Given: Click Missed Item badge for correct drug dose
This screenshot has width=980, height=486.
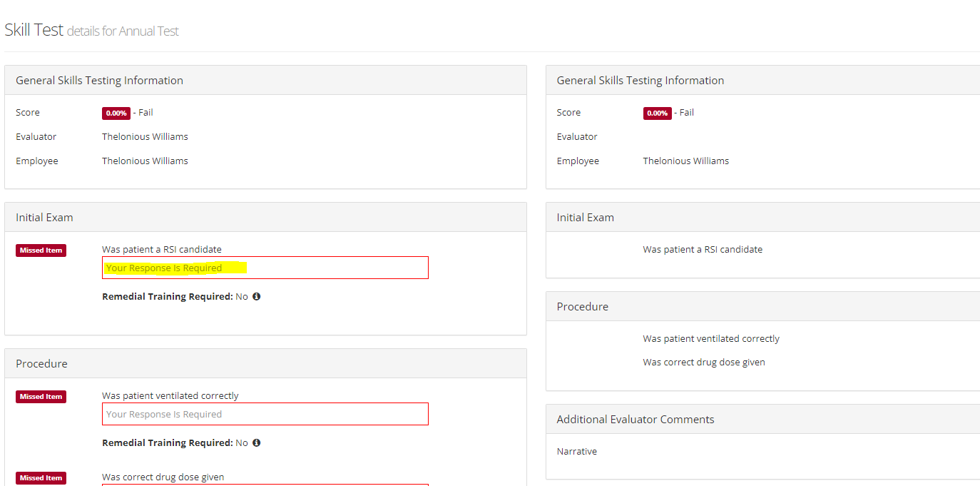Looking at the screenshot, I should point(41,478).
